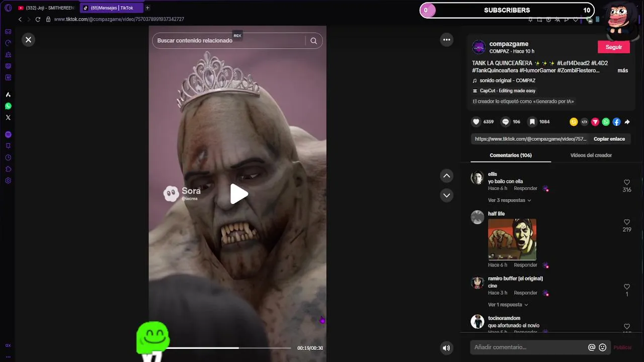
Task: Like the video with heart icon
Action: click(x=476, y=122)
